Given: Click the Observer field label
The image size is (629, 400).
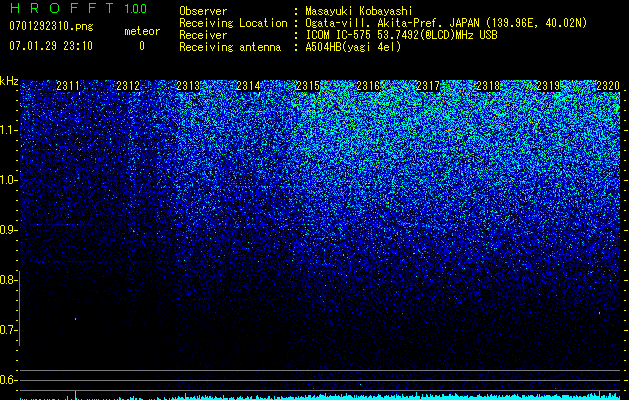Looking at the screenshot, I should [203, 11].
